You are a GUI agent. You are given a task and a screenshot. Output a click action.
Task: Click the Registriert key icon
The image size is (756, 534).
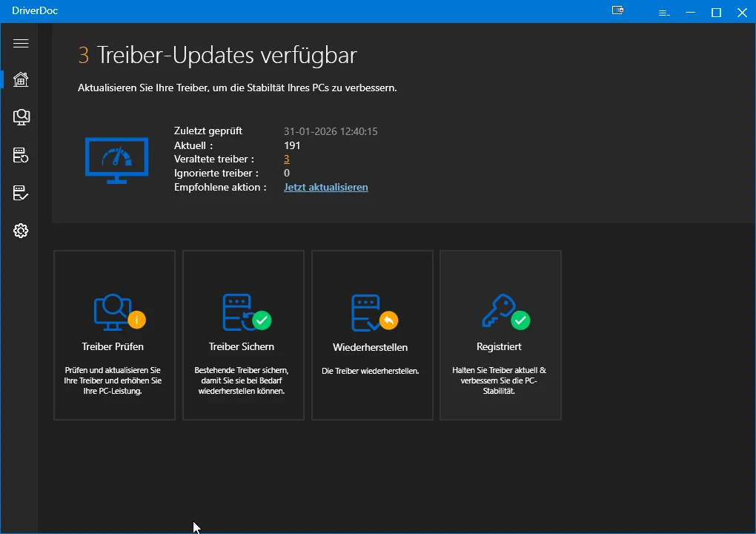[500, 312]
